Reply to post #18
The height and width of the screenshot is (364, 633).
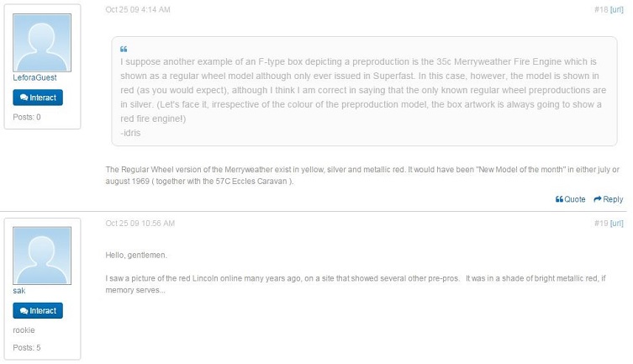click(608, 199)
